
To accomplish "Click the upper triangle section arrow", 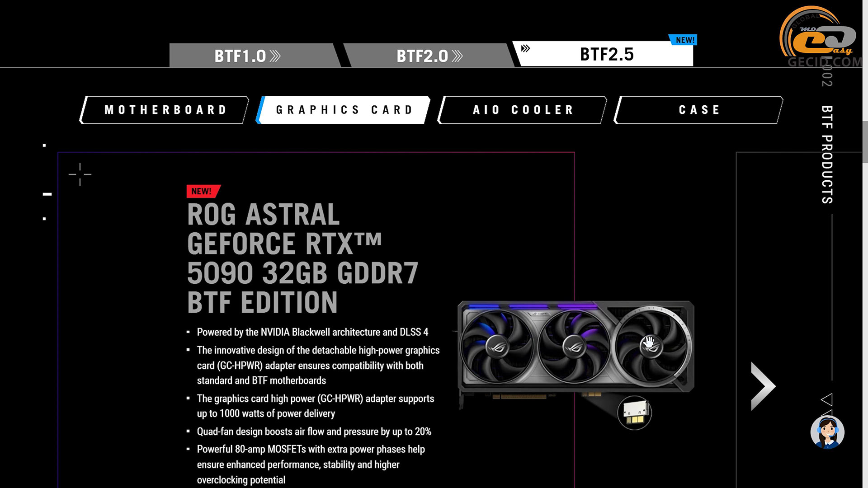I will (827, 399).
